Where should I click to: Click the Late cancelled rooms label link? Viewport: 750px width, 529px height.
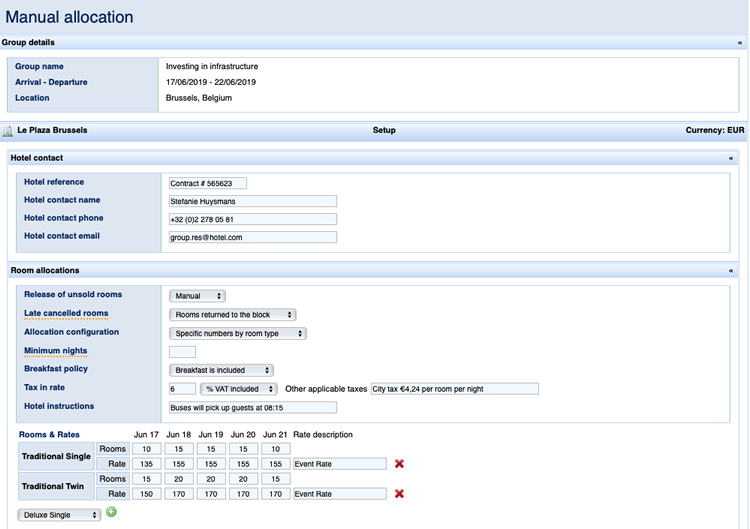pyautogui.click(x=66, y=313)
